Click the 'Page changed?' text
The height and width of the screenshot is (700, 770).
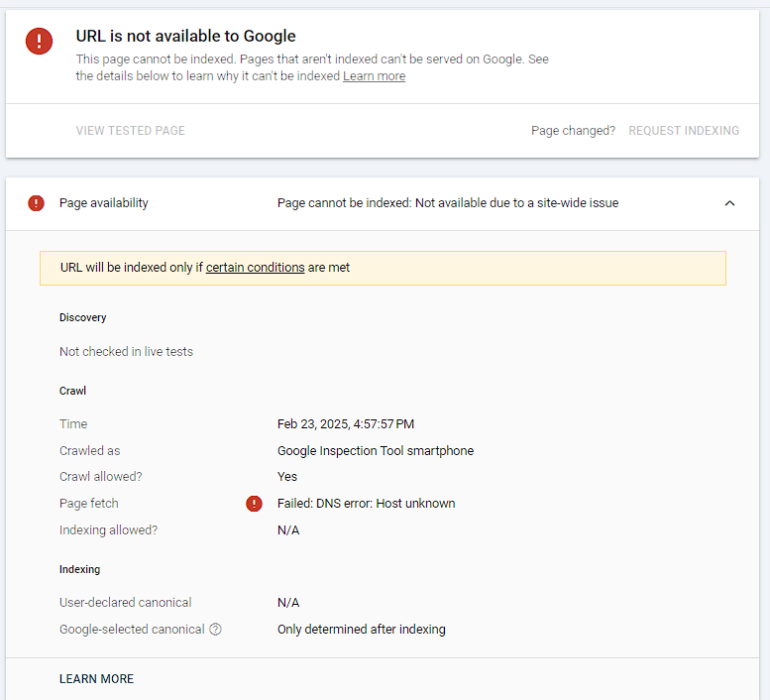[573, 131]
